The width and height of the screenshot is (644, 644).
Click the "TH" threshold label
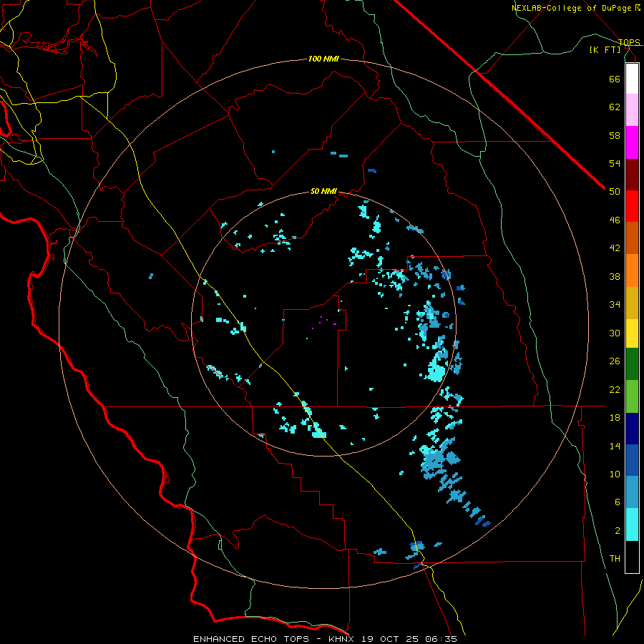[x=615, y=559]
